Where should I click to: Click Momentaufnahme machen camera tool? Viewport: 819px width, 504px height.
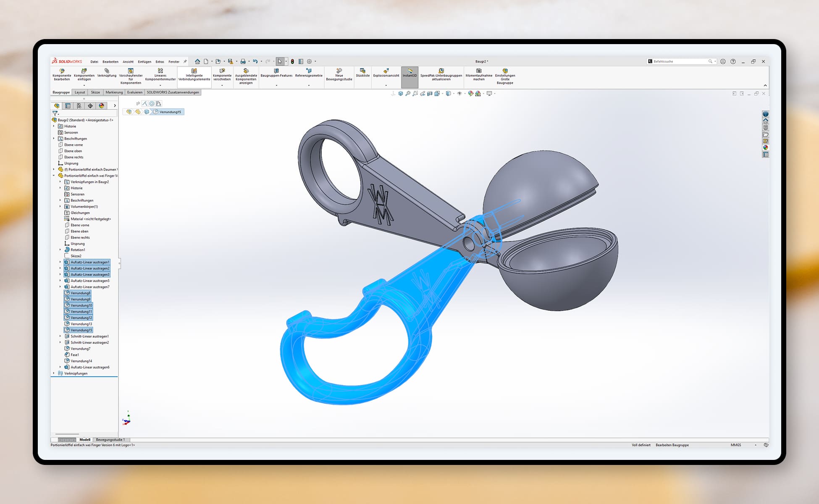tap(479, 75)
